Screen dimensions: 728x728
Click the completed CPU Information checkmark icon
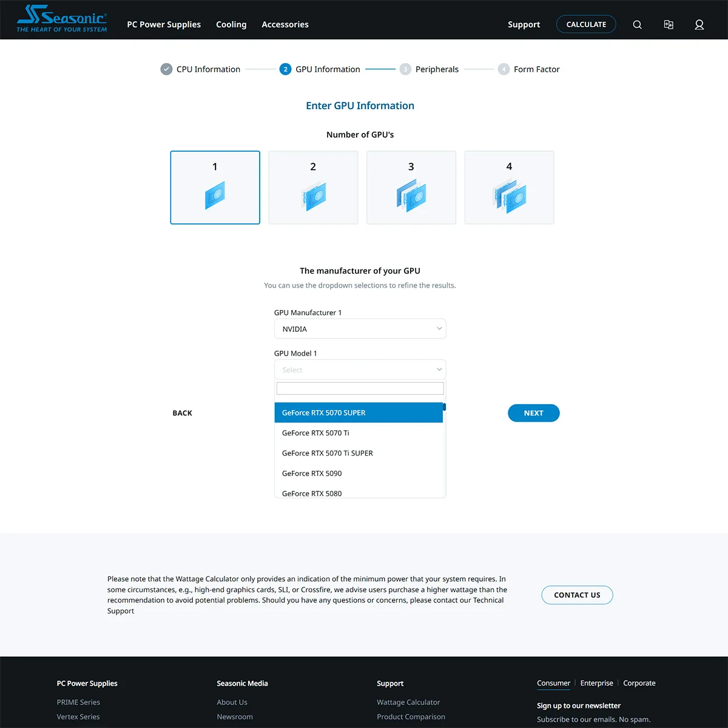coord(166,69)
